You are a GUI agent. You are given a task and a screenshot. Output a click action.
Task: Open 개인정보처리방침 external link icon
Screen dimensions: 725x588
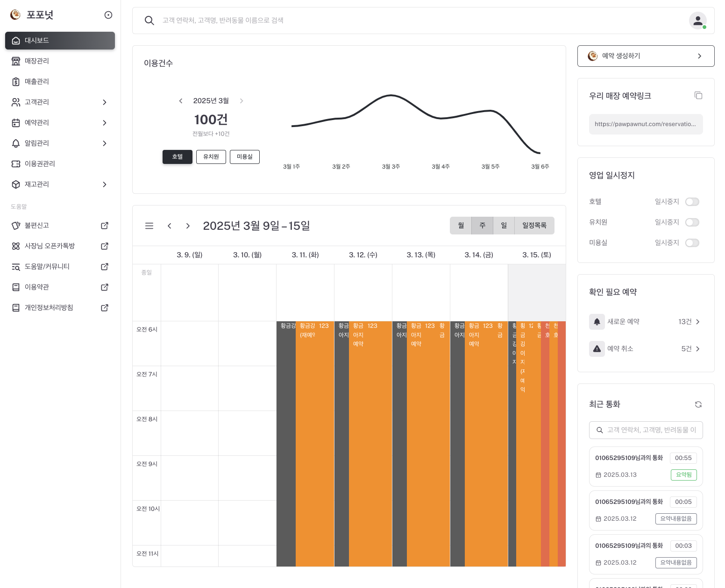coord(105,308)
